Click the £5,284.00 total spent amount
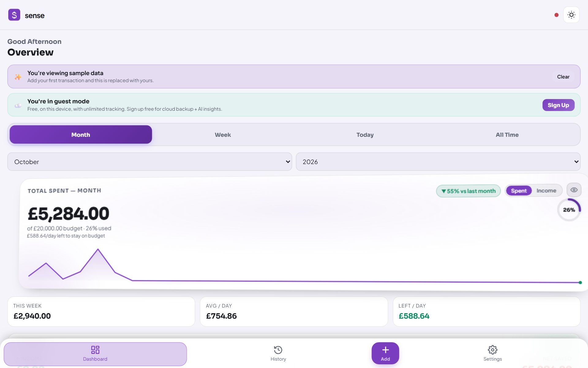The width and height of the screenshot is (588, 368). (x=68, y=213)
